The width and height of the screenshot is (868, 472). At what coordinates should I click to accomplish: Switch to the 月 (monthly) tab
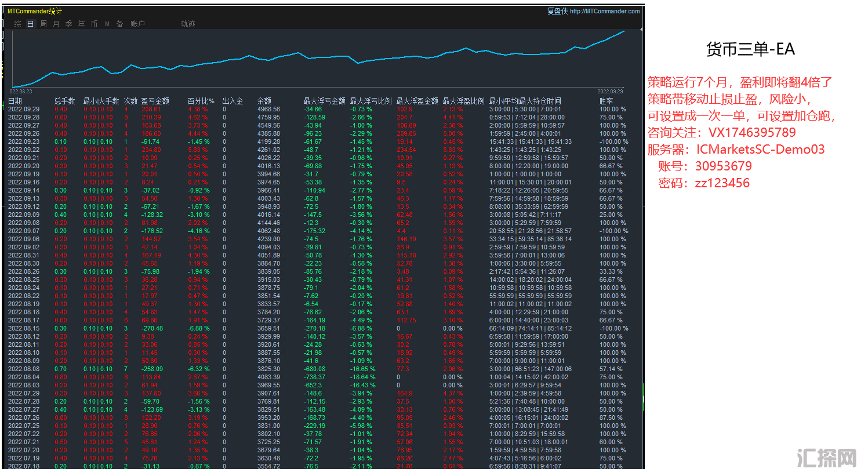(x=56, y=24)
